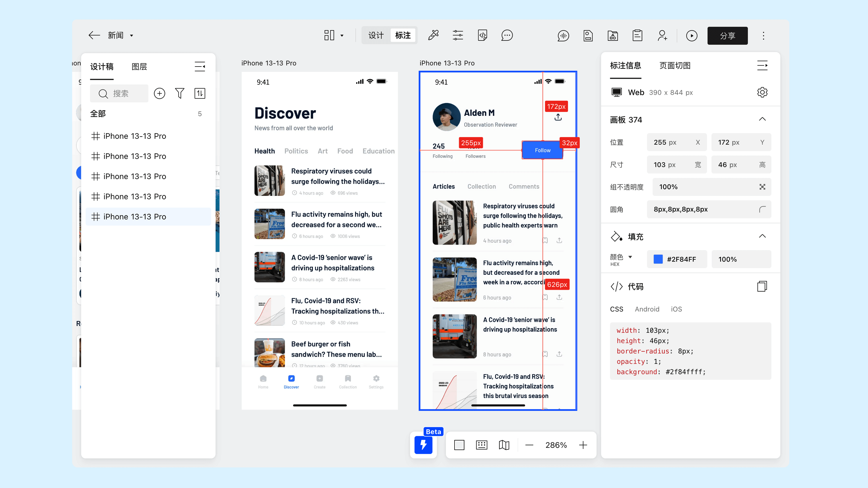Switch to the 图层 tab
Viewport: 868px width, 488px height.
tap(139, 67)
